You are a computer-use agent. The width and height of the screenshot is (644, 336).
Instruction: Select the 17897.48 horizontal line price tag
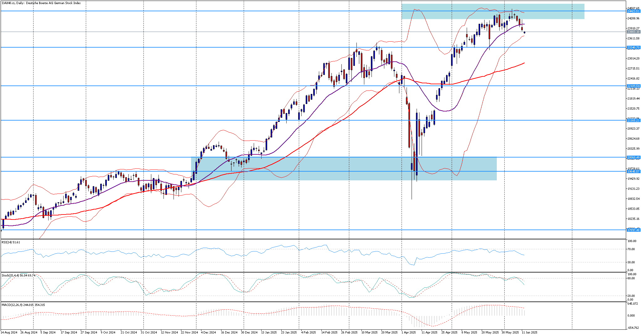(633, 230)
